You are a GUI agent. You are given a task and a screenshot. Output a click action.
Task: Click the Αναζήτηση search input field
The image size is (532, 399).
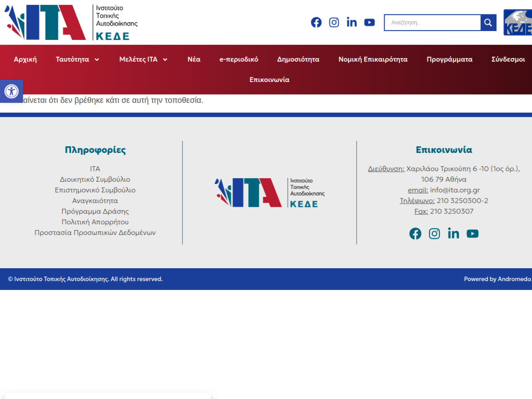pyautogui.click(x=432, y=23)
